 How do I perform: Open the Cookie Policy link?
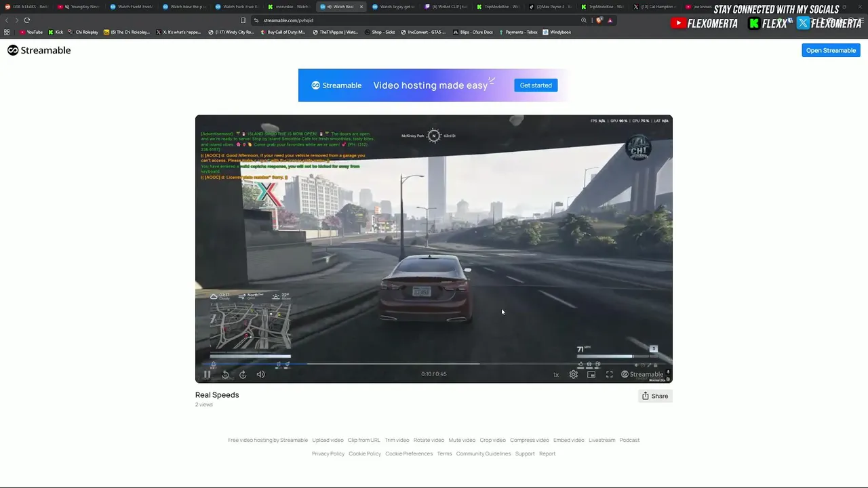[x=365, y=453]
